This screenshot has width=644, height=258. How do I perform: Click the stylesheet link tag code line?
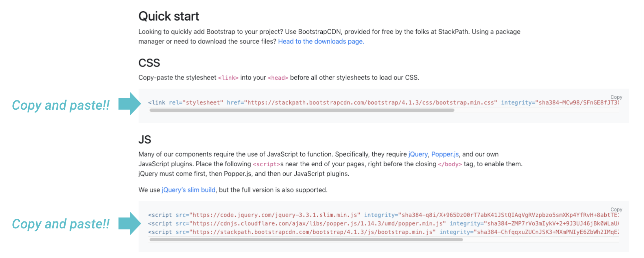[384, 102]
